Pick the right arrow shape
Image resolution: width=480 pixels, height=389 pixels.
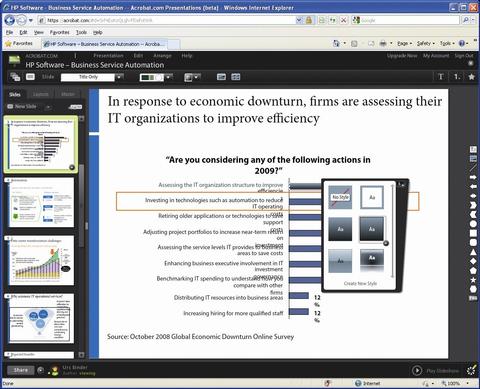pyautogui.click(x=473, y=177)
